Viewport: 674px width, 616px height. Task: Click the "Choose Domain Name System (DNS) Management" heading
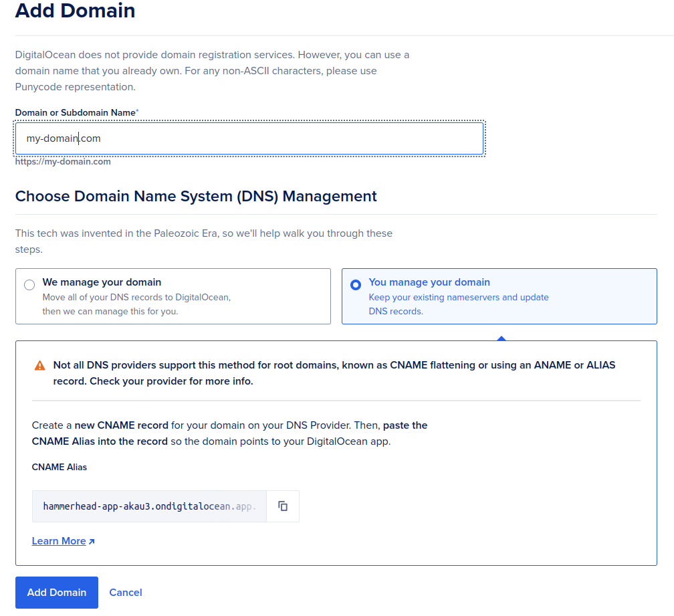pos(196,196)
